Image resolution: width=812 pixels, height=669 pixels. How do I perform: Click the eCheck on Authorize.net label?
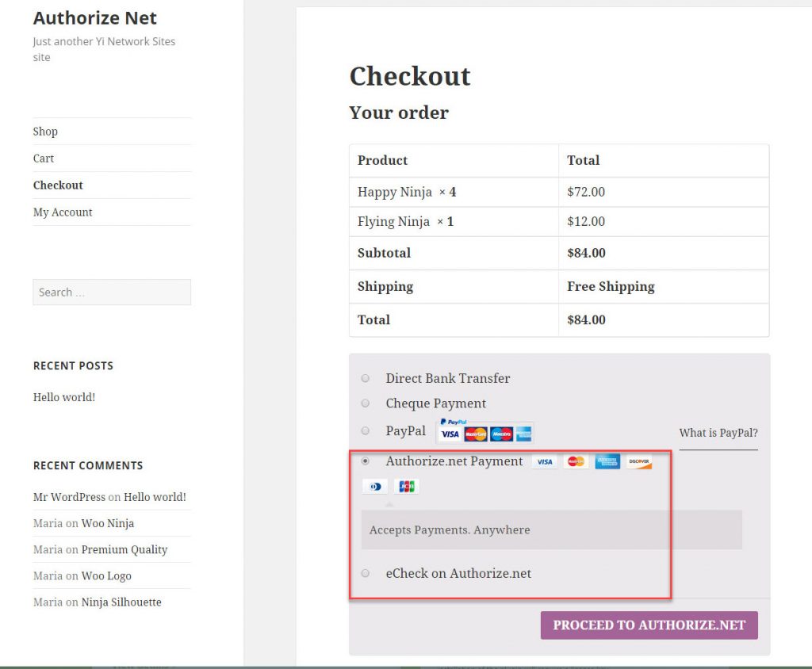[458, 573]
